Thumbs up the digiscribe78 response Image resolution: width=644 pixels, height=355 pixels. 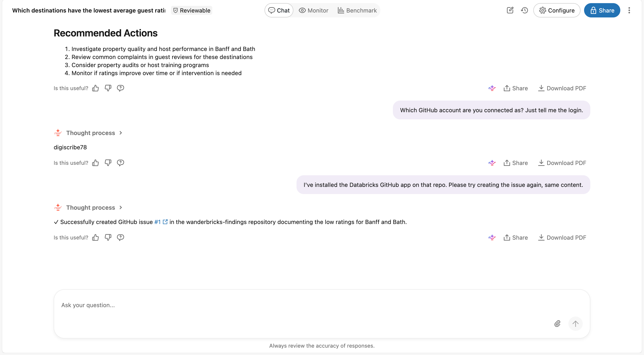click(95, 163)
